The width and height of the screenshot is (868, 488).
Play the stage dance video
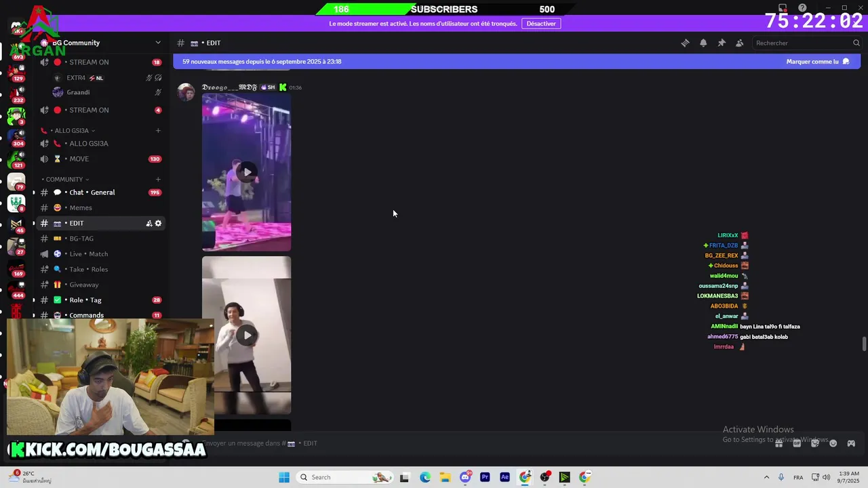point(247,172)
